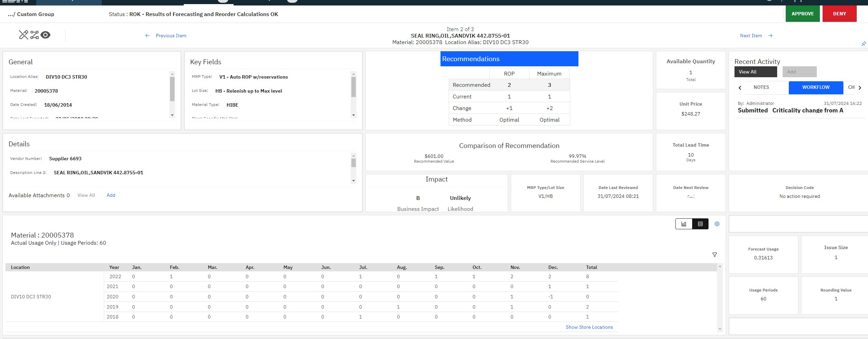Click the Key Fields panel scrollbar thumb
The height and width of the screenshot is (339, 868).
pos(353,87)
